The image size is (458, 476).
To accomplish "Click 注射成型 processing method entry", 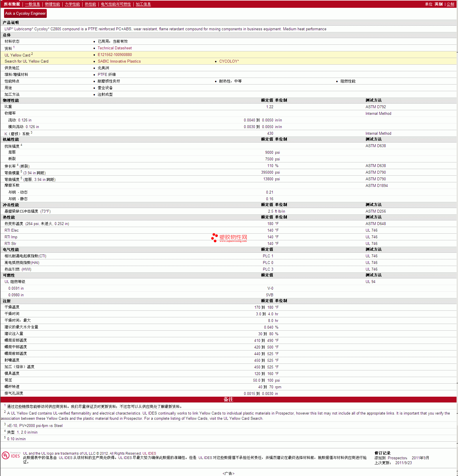I will pos(105,95).
